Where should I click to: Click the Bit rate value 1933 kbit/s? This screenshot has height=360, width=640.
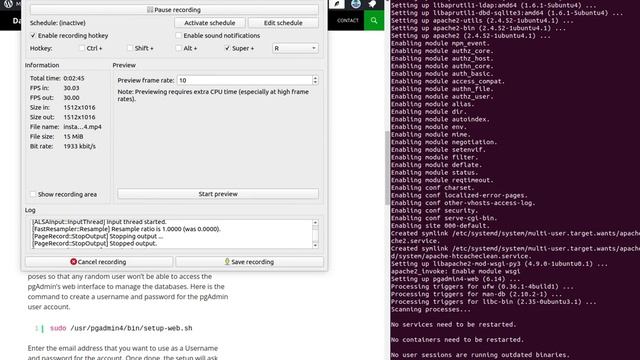pyautogui.click(x=80, y=146)
